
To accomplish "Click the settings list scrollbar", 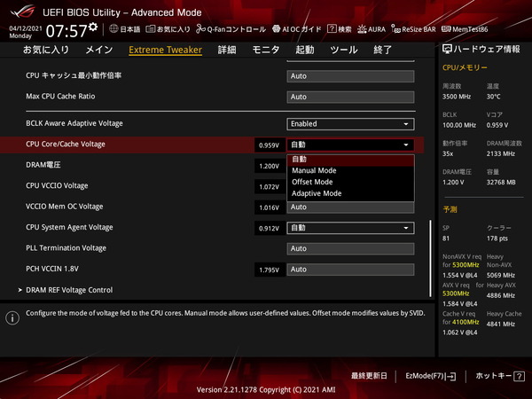I will [x=430, y=259].
